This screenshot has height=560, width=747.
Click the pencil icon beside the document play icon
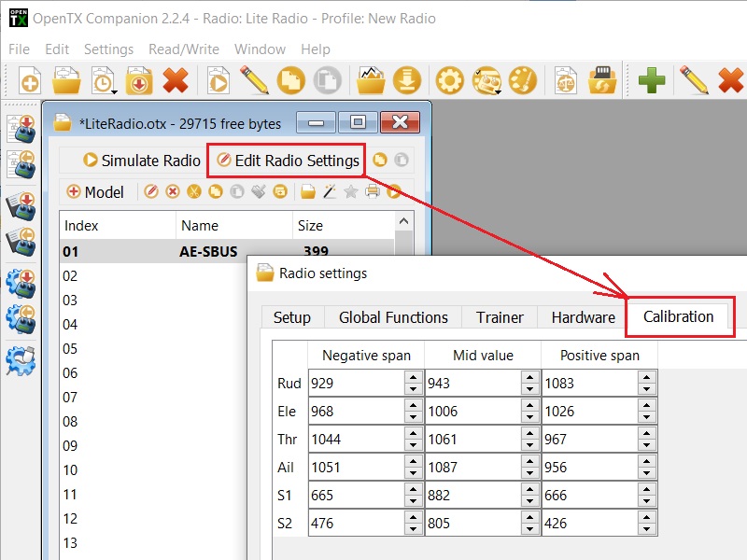point(254,79)
